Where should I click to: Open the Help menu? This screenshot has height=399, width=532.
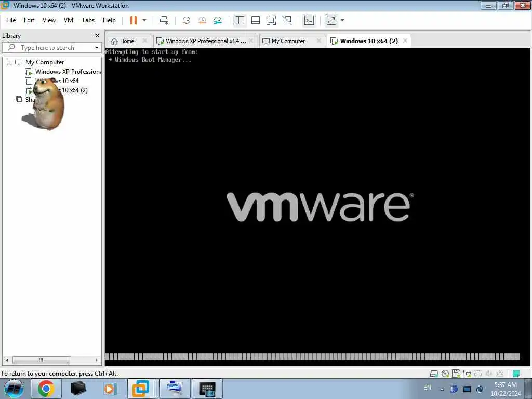109,20
